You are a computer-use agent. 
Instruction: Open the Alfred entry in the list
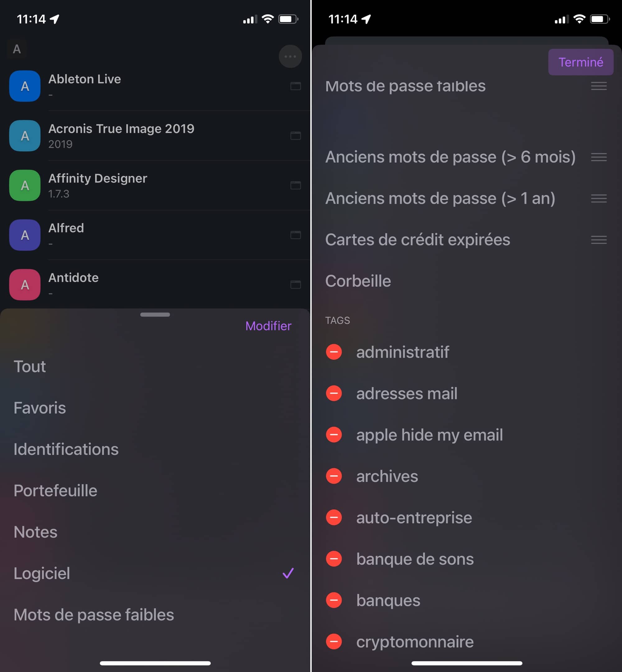[155, 235]
